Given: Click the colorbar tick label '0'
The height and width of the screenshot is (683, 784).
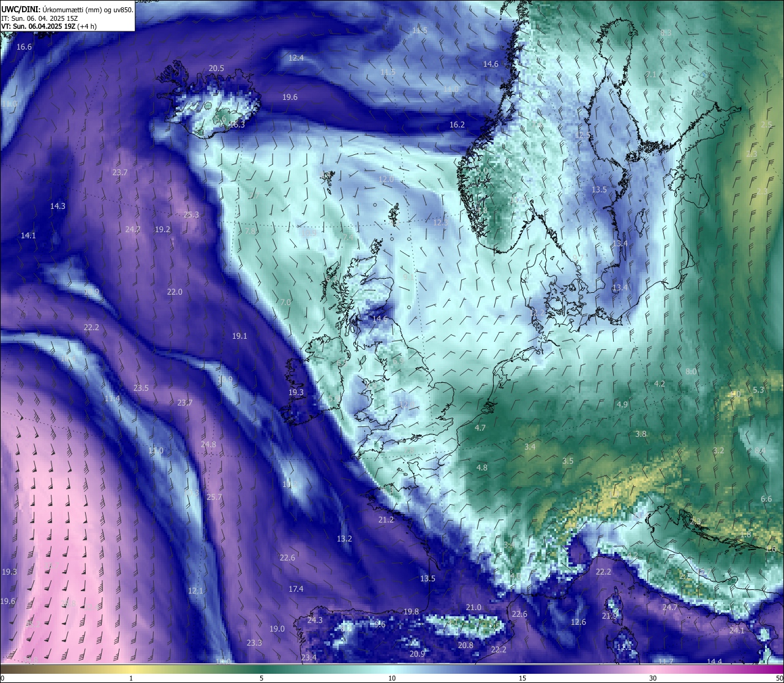Looking at the screenshot, I should tap(2, 678).
